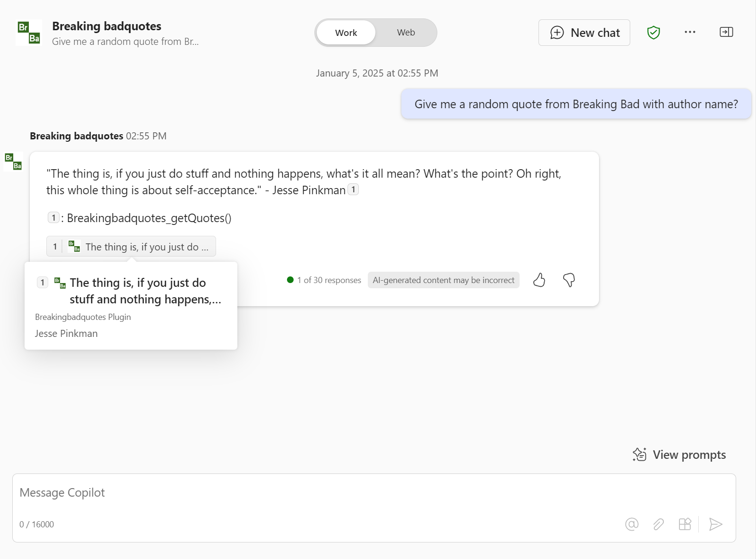Click the '1 of 30 responses' indicator
This screenshot has height=559, width=756.
tap(324, 280)
